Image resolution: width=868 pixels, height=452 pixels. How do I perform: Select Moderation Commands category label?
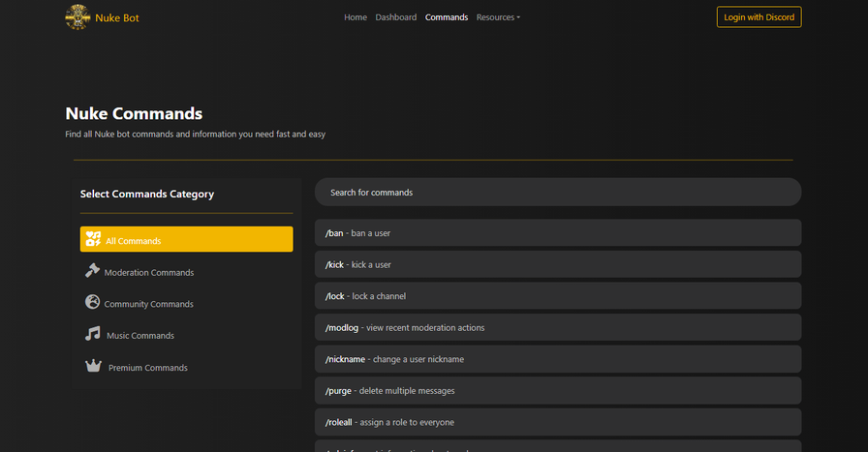[149, 273]
